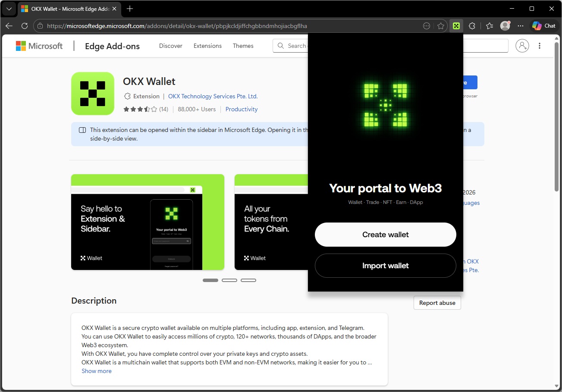The height and width of the screenshot is (392, 562).
Task: Open the Productivity category link
Action: tap(242, 109)
